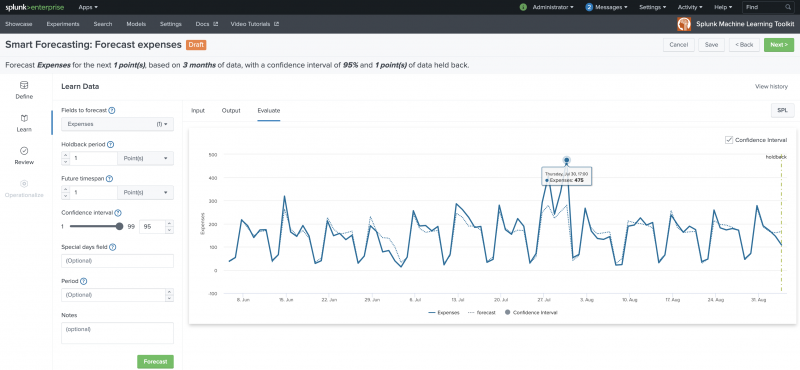Click the holdback marker line on the chart

pos(781,225)
